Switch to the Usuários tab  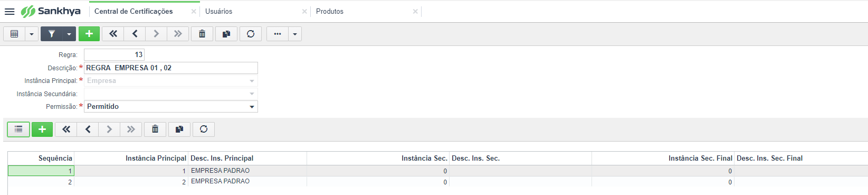(218, 11)
